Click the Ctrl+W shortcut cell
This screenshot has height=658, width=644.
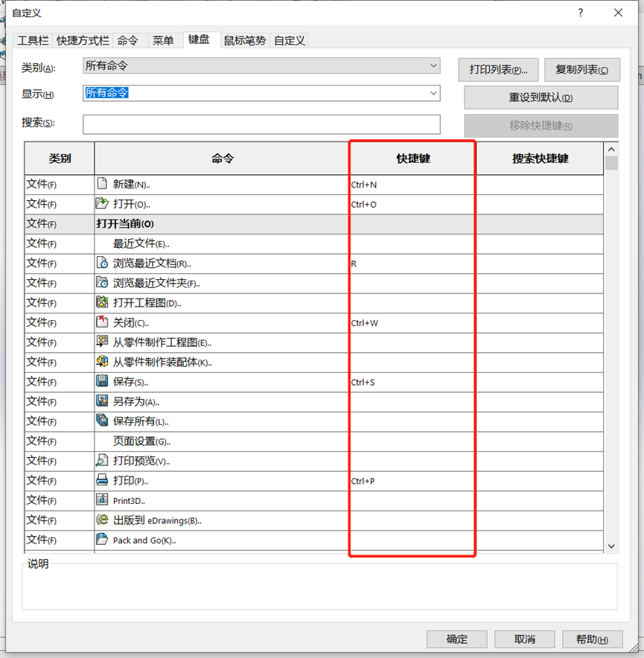pos(412,323)
